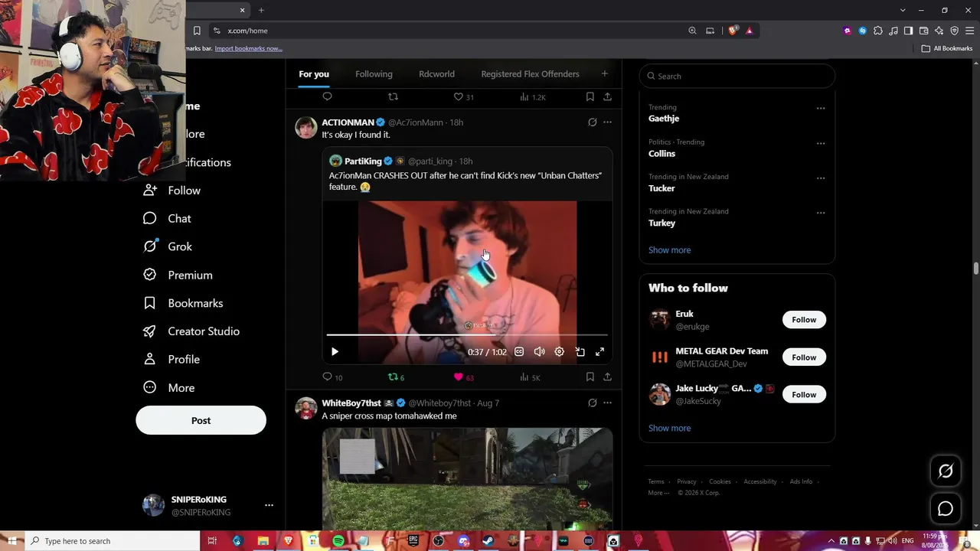Image resolution: width=980 pixels, height=551 pixels.
Task: Open Leo AI sparkle icon in toolbar
Action: (939, 31)
